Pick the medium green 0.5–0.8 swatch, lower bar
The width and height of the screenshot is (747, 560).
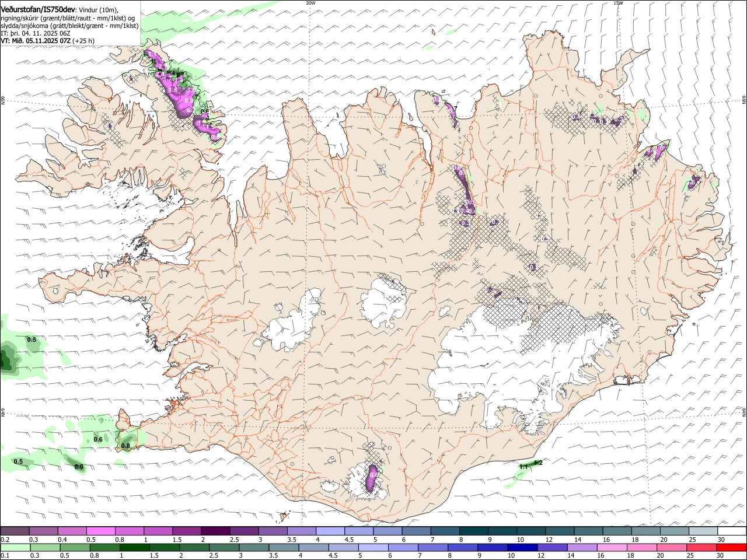point(75,547)
